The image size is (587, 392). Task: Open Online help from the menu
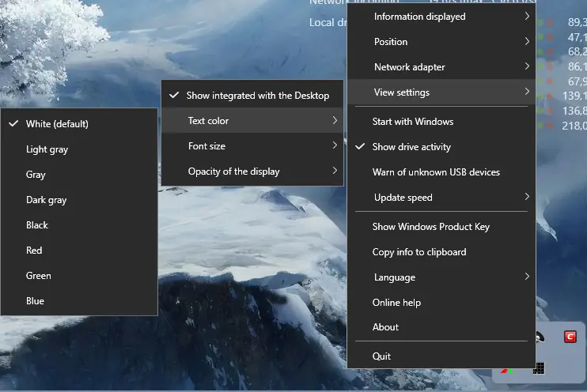coord(441,302)
